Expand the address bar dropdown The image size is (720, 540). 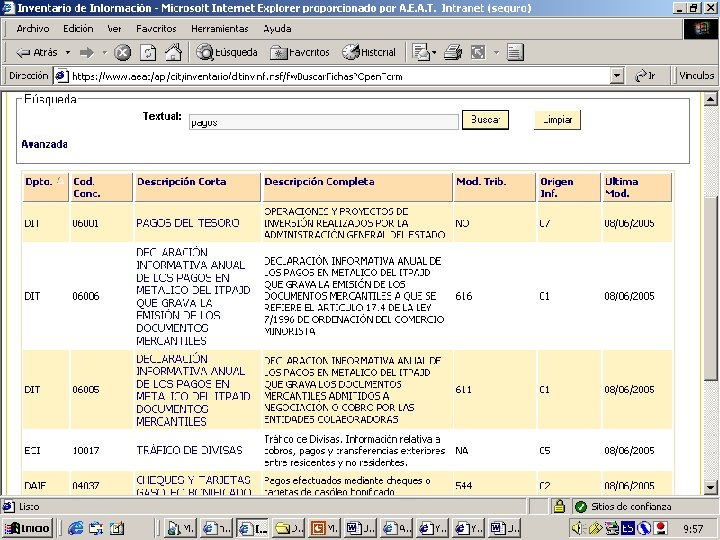pos(616,75)
